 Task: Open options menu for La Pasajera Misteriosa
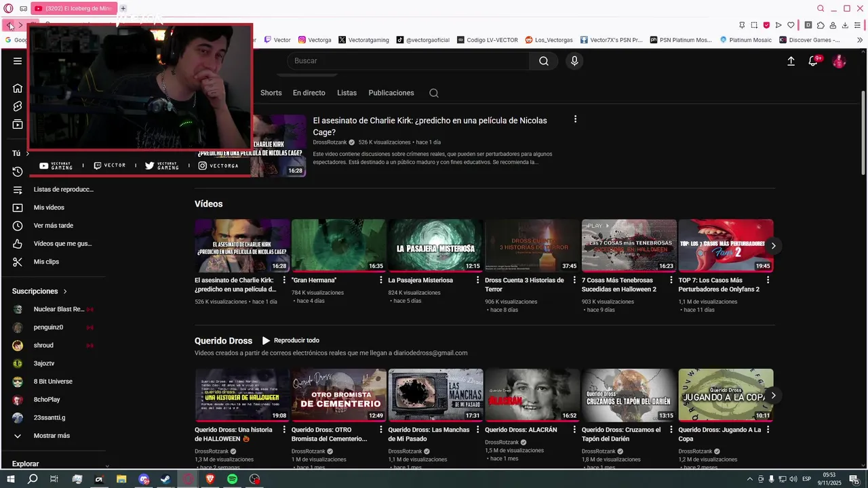pyautogui.click(x=478, y=280)
